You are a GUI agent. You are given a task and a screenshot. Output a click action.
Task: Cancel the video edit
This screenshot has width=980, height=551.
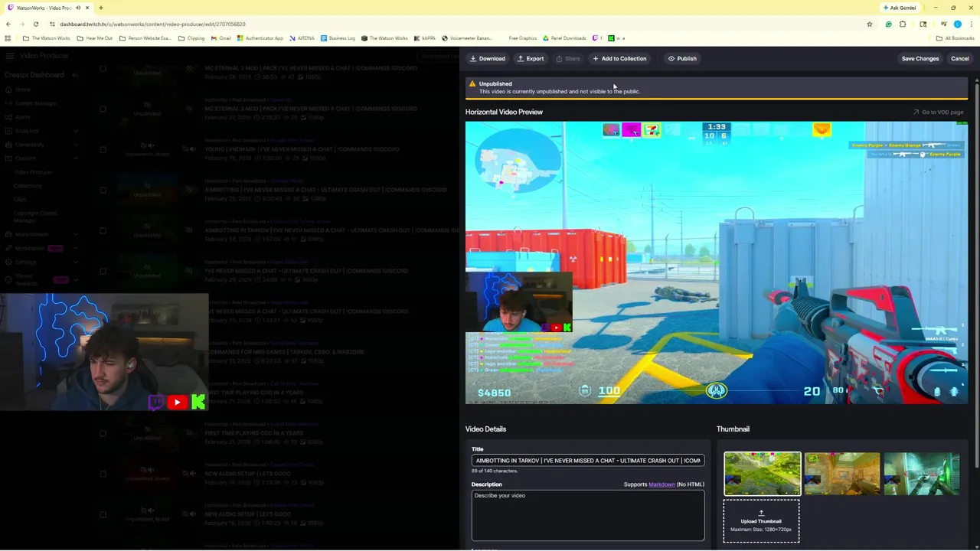[959, 58]
